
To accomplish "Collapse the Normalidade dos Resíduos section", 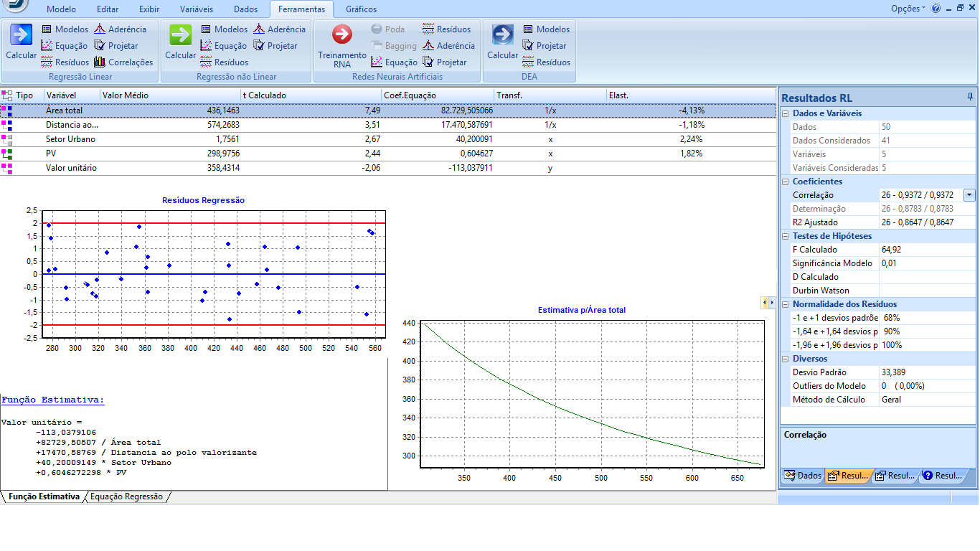I will tap(786, 304).
